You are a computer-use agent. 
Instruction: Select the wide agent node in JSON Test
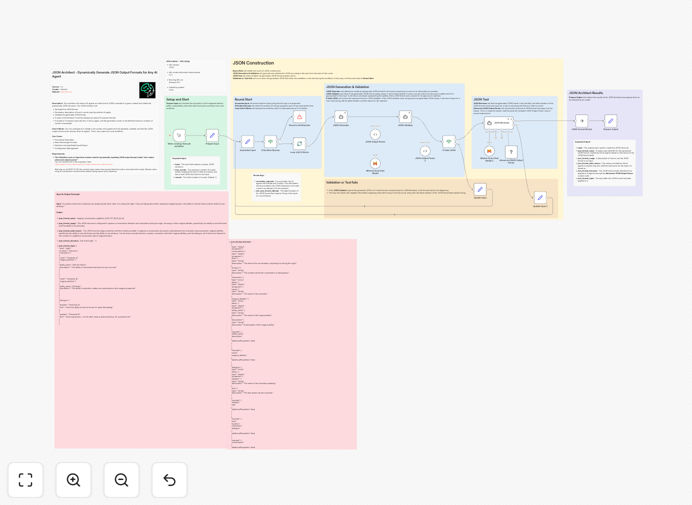(x=499, y=123)
